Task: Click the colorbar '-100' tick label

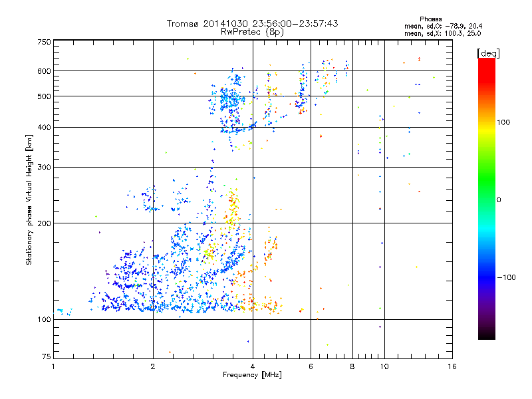Action: tap(506, 277)
